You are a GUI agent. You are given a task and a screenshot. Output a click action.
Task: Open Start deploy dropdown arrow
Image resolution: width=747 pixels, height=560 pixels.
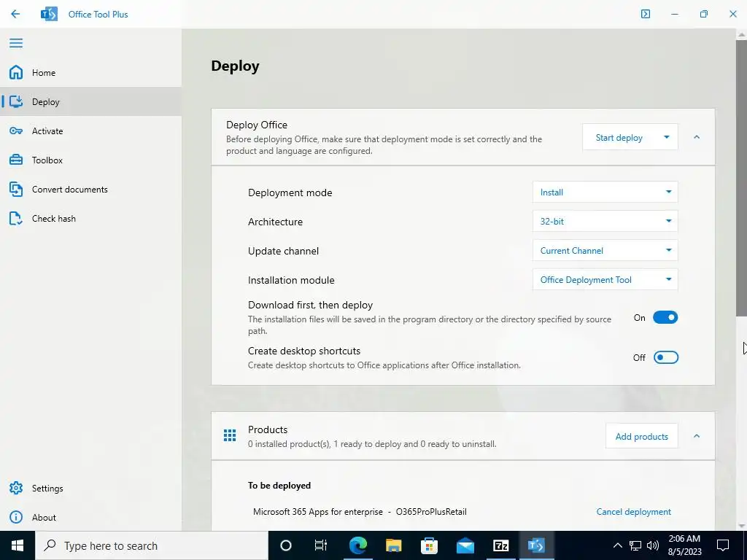(x=667, y=137)
